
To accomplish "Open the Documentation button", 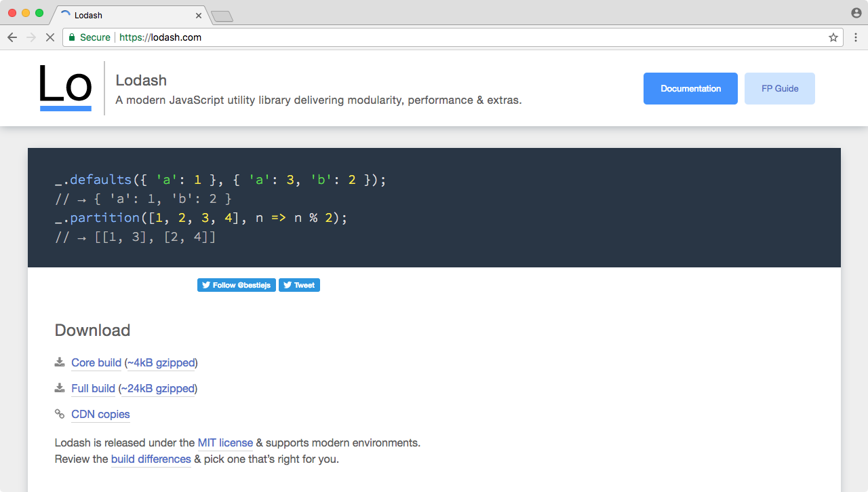I will pyautogui.click(x=690, y=89).
